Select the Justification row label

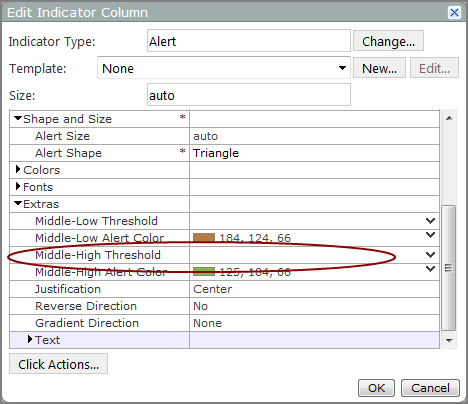68,289
